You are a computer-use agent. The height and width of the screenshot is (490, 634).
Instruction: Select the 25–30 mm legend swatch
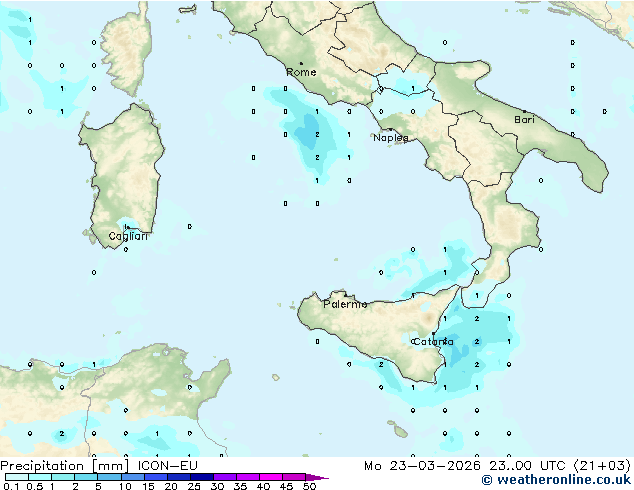(x=202, y=477)
